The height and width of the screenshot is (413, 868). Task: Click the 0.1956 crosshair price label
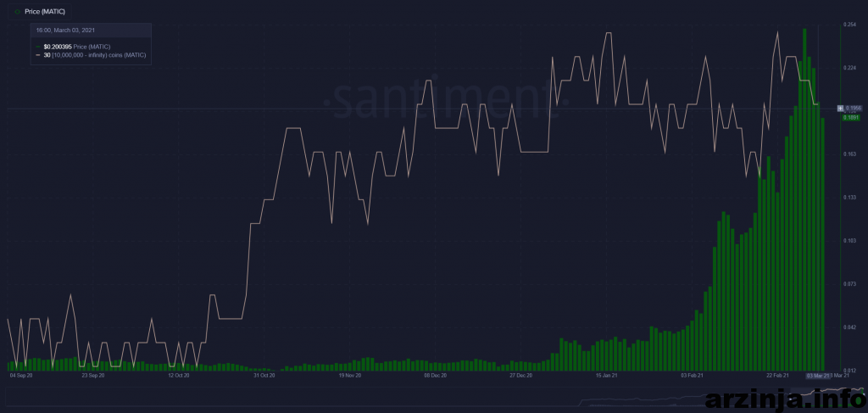coord(854,109)
